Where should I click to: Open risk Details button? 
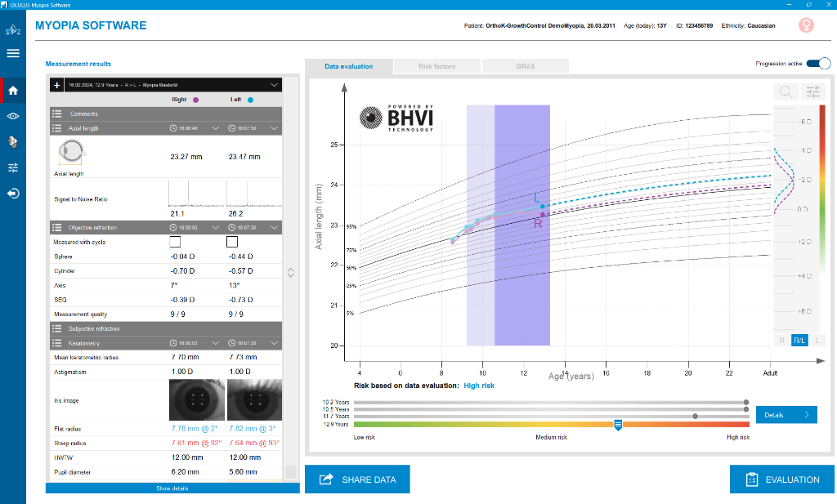(786, 415)
